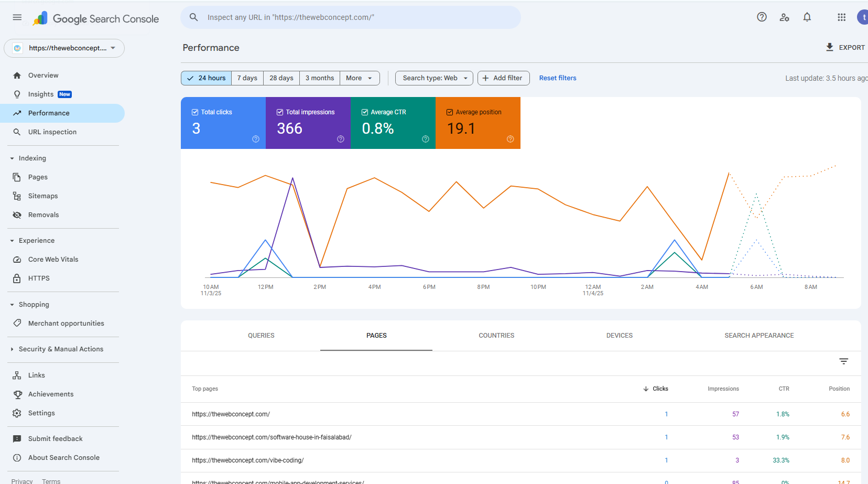Open the Google apps grid
Screen dimensions: 868x484
pyautogui.click(x=842, y=17)
